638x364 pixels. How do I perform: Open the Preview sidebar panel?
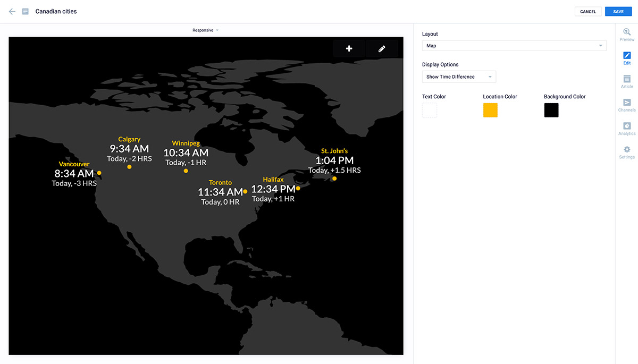tap(627, 35)
